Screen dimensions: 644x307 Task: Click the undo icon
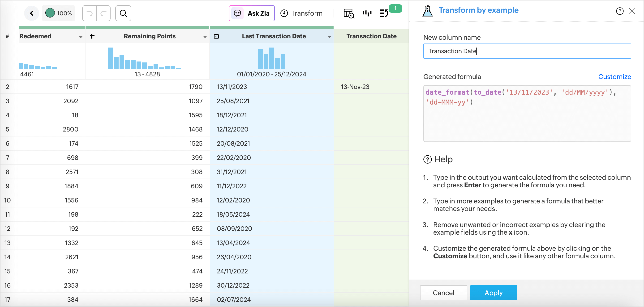90,13
